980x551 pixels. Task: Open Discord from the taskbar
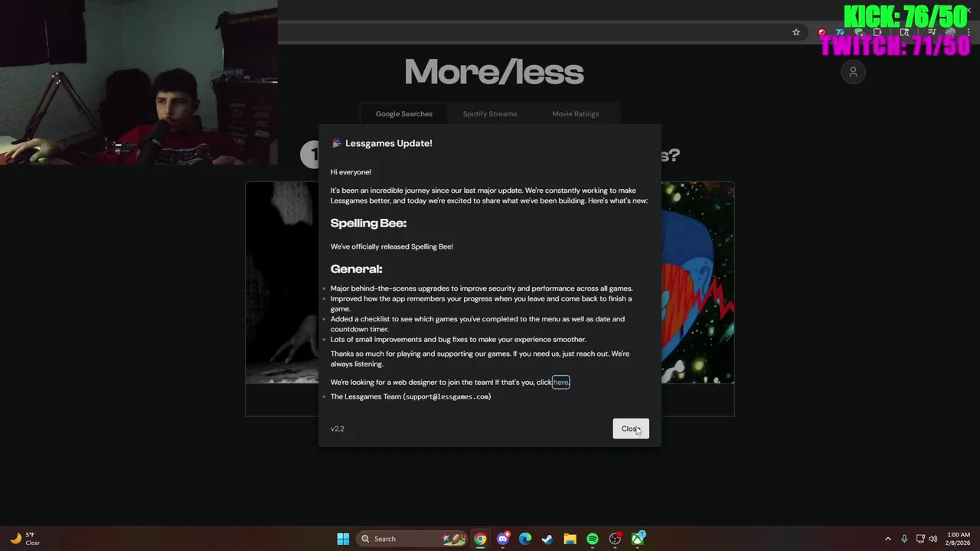[x=503, y=539]
